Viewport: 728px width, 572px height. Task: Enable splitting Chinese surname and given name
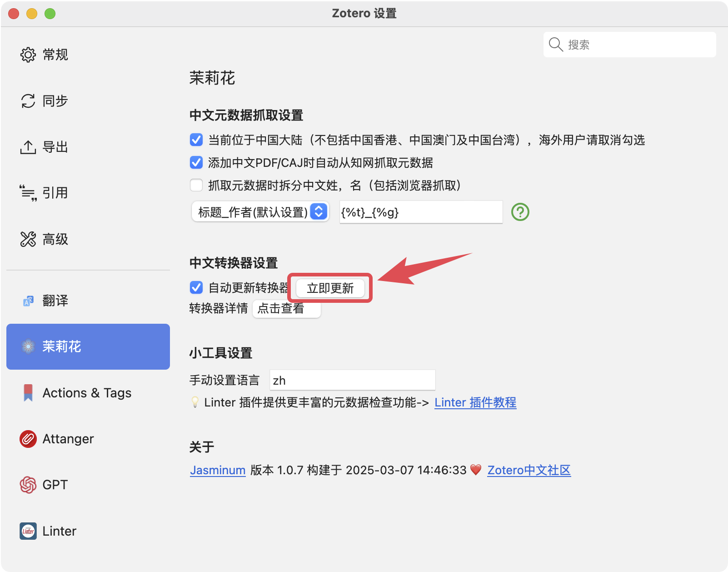click(196, 185)
